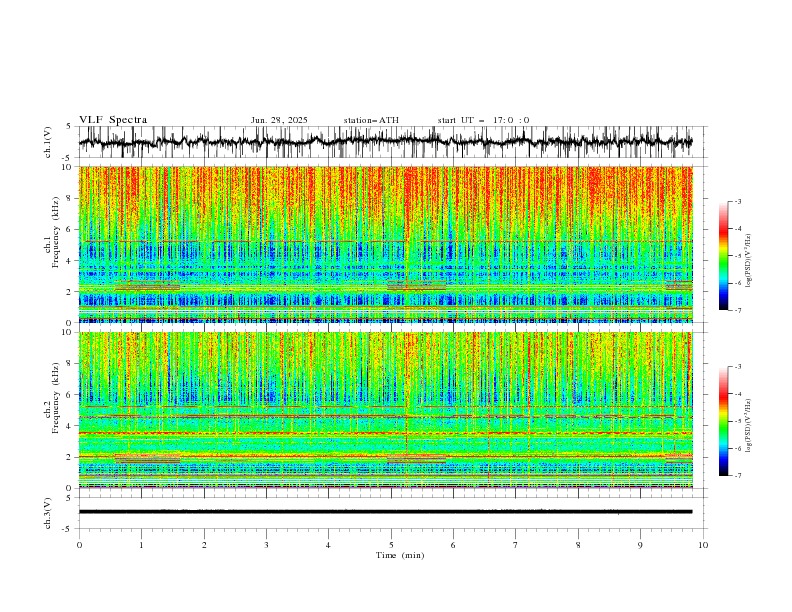Viewport: 792px width, 612px height.
Task: Click the 'VLF Spectra' title text
Action: [113, 120]
